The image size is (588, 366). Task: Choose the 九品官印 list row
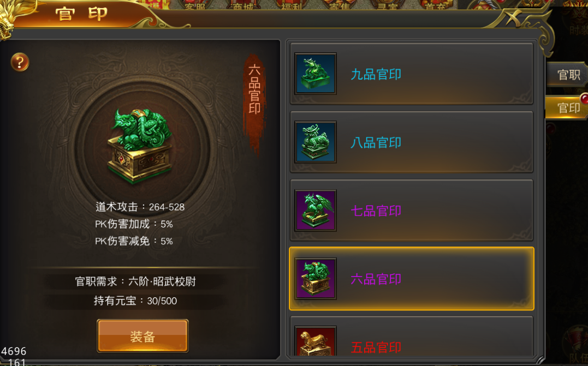pyautogui.click(x=411, y=74)
